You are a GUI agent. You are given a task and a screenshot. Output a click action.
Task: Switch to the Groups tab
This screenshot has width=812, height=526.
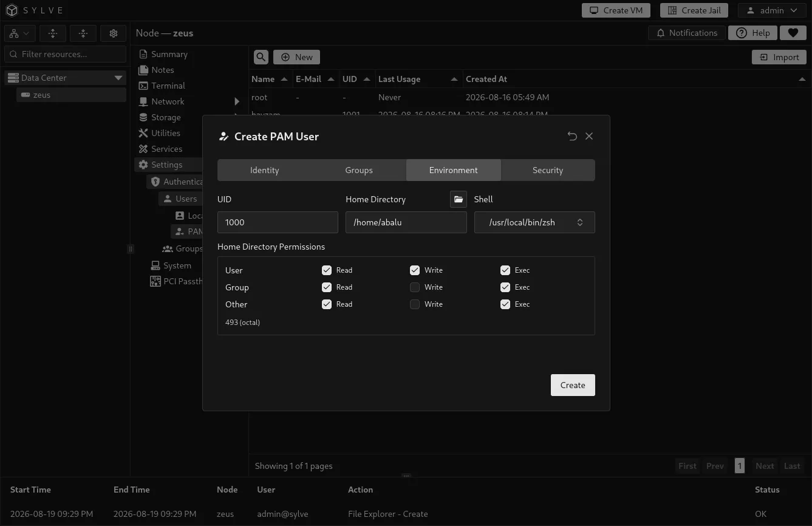[359, 170]
